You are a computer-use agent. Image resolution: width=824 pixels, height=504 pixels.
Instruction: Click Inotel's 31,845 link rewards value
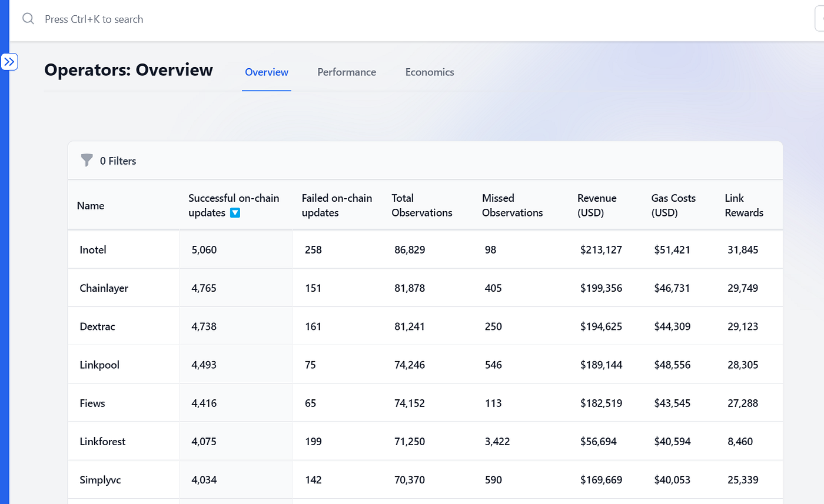point(743,250)
